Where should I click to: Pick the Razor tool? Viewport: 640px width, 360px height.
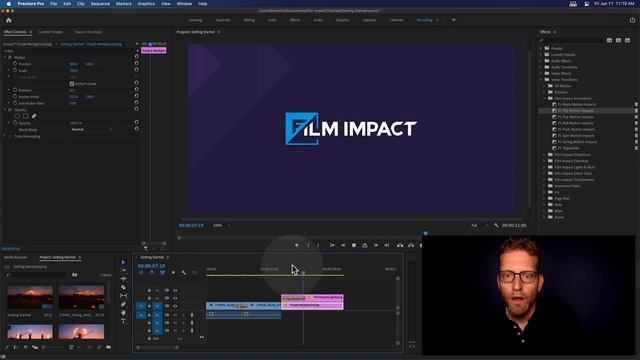tap(123, 288)
